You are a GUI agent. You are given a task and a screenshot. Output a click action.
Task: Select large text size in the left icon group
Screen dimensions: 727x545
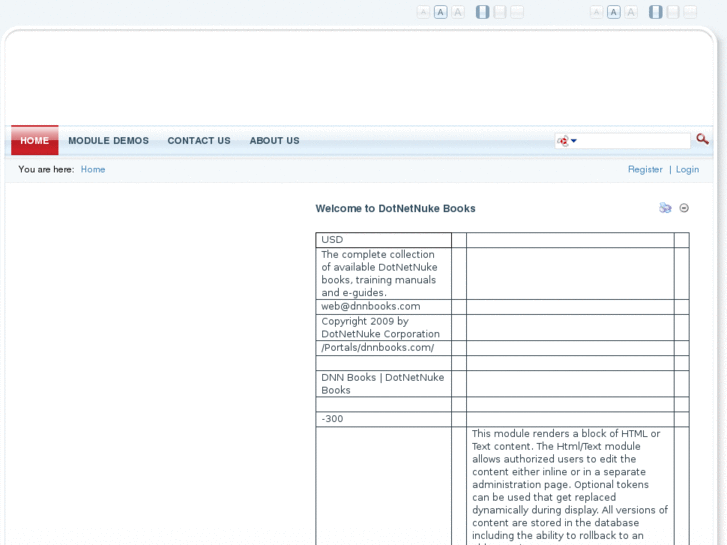[x=458, y=12]
